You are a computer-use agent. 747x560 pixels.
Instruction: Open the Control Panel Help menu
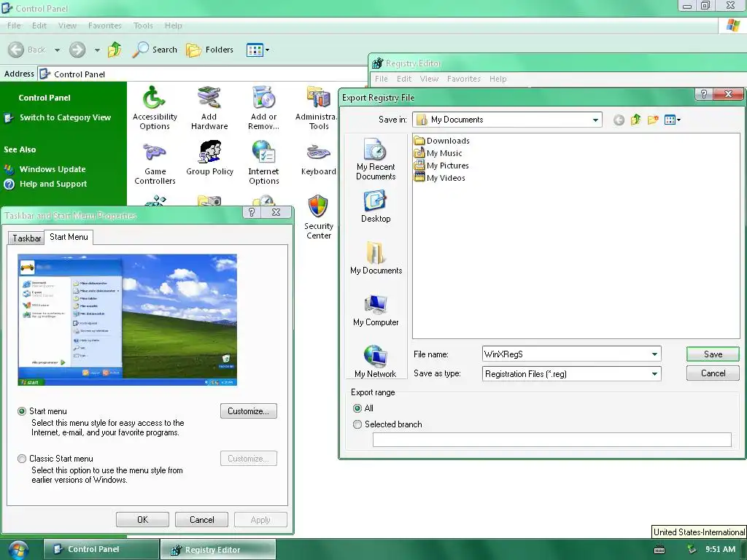point(173,26)
